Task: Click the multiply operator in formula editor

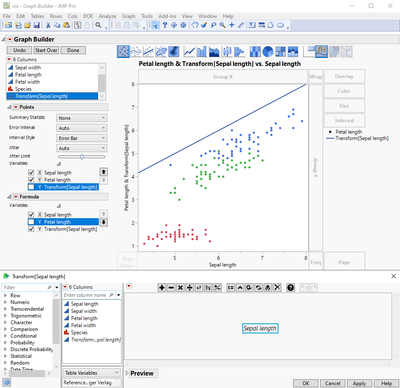Action: tap(180, 287)
